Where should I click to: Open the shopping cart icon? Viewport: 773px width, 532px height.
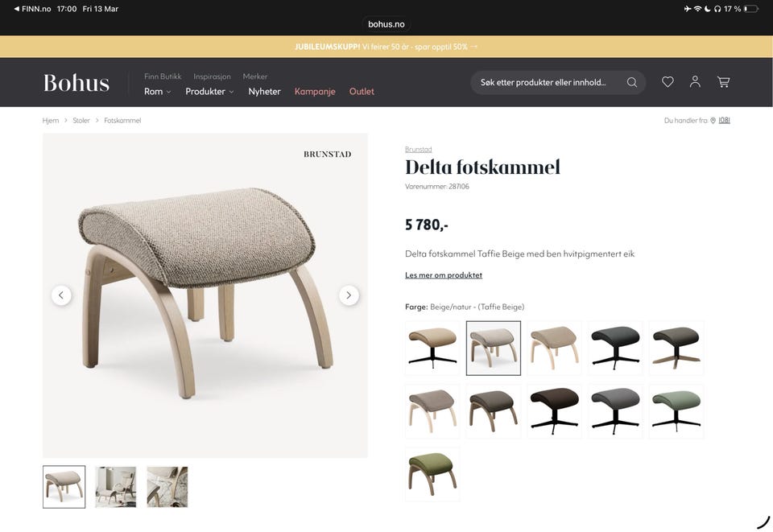pos(723,82)
